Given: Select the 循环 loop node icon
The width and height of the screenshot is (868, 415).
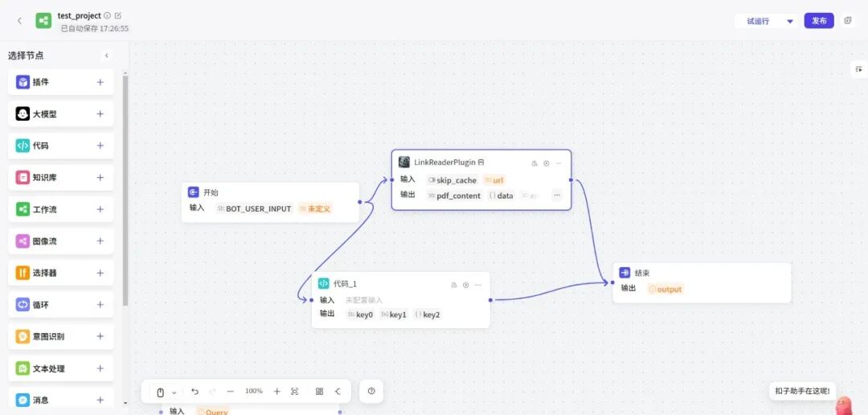Looking at the screenshot, I should [x=23, y=305].
